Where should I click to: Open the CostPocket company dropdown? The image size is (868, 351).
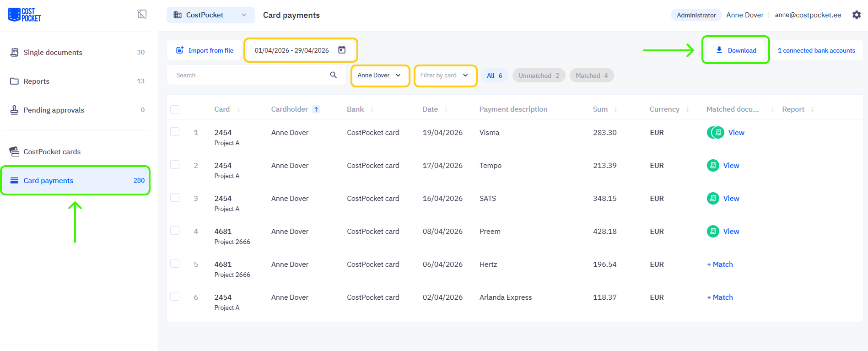(x=210, y=15)
